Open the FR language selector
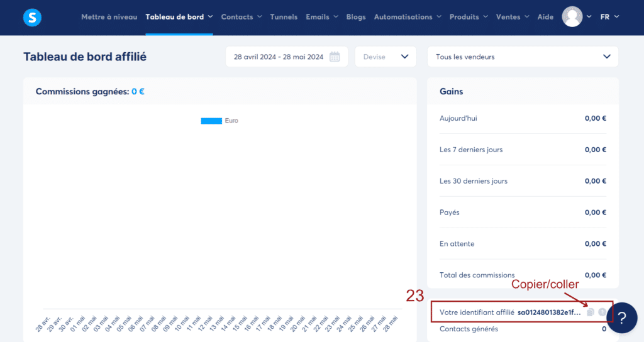This screenshot has height=342, width=644. click(x=609, y=17)
